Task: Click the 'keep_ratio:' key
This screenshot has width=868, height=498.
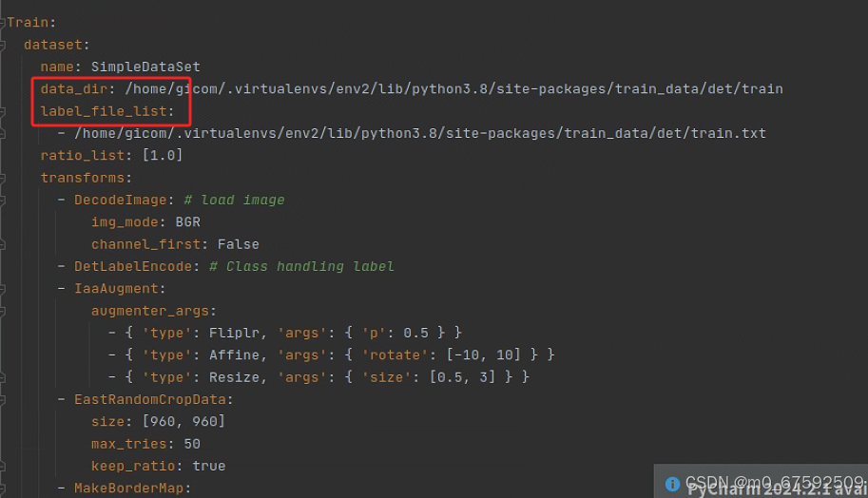Action: pos(137,466)
